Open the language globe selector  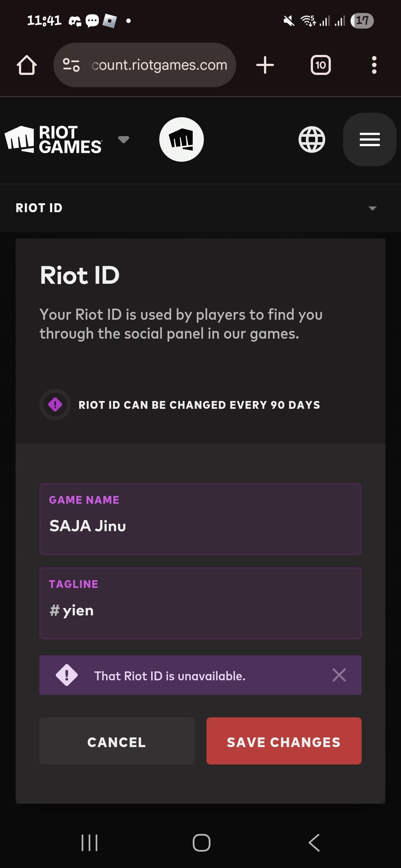tap(312, 139)
